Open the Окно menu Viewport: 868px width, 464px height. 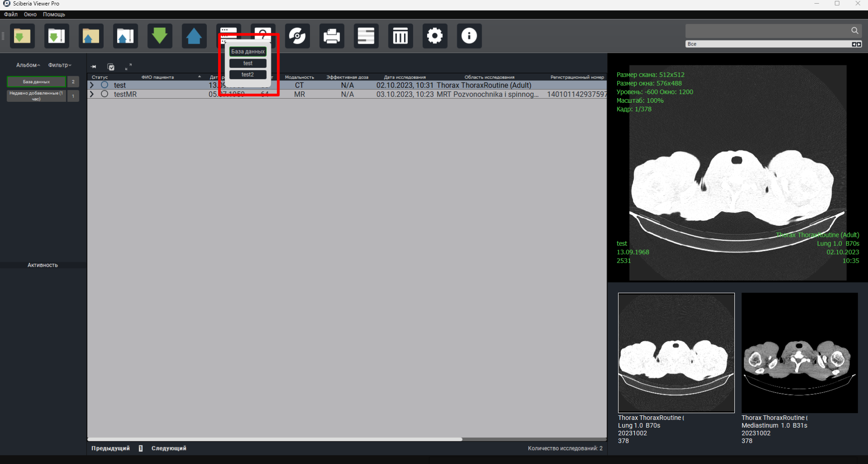click(30, 15)
